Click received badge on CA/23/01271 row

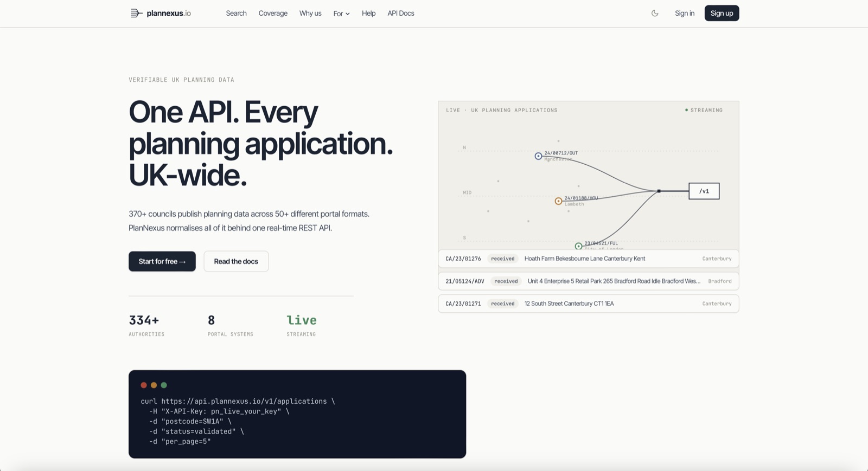pyautogui.click(x=503, y=304)
